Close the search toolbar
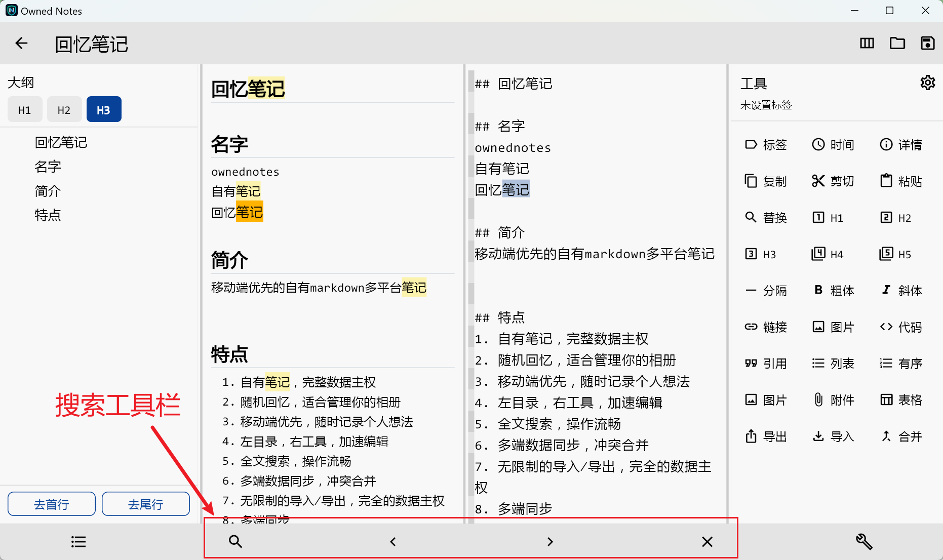This screenshot has height=560, width=943. click(707, 542)
